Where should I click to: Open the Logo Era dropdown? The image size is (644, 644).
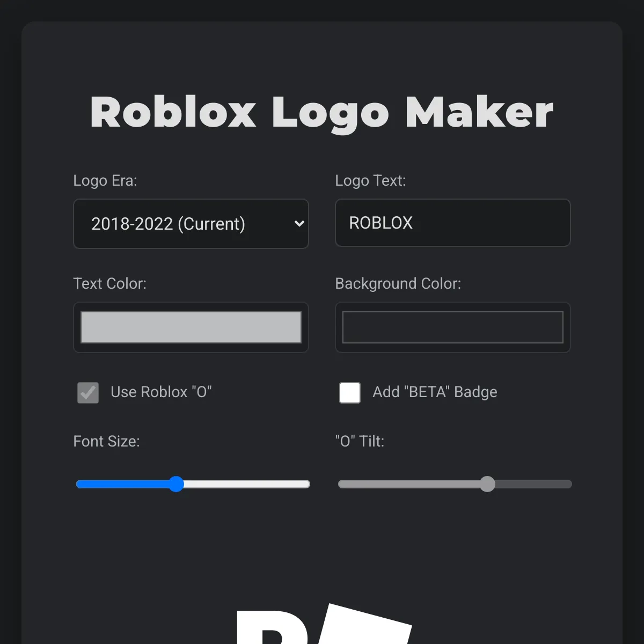(191, 224)
